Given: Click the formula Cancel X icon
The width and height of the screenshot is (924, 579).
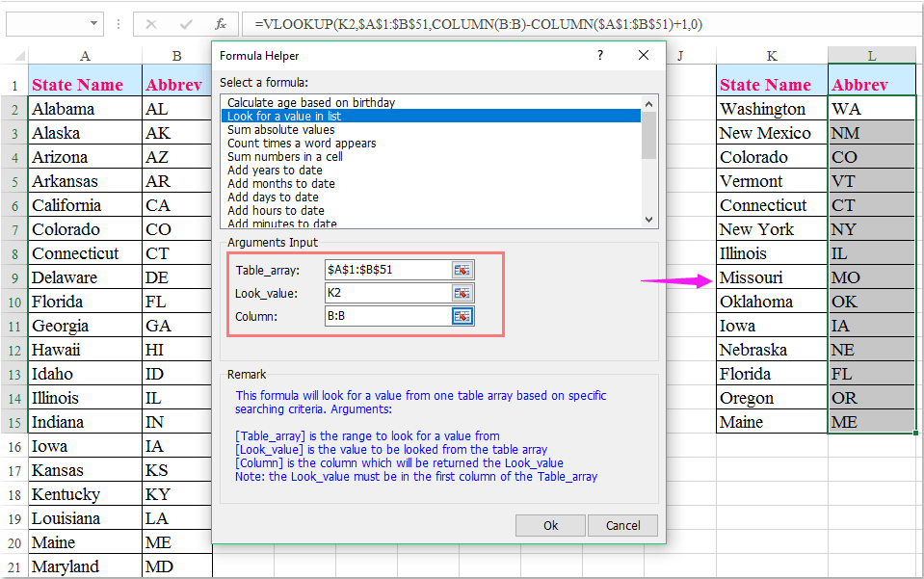Looking at the screenshot, I should 149,23.
